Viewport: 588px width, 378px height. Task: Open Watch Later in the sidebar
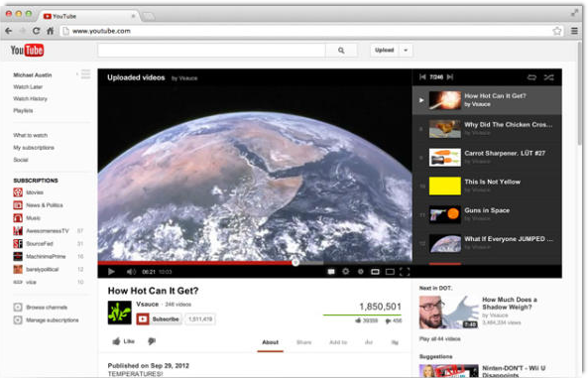pyautogui.click(x=28, y=86)
